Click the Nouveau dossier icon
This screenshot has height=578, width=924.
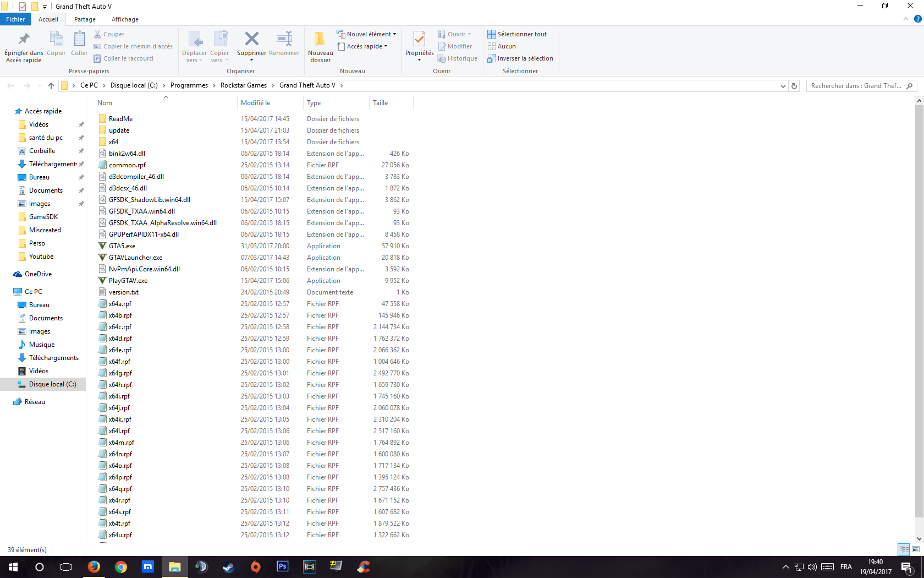[x=320, y=39]
